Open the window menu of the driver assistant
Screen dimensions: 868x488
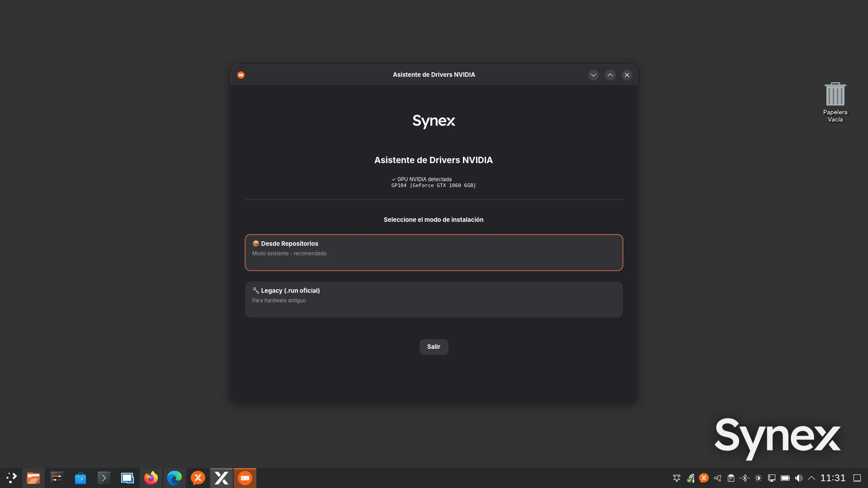point(241,75)
